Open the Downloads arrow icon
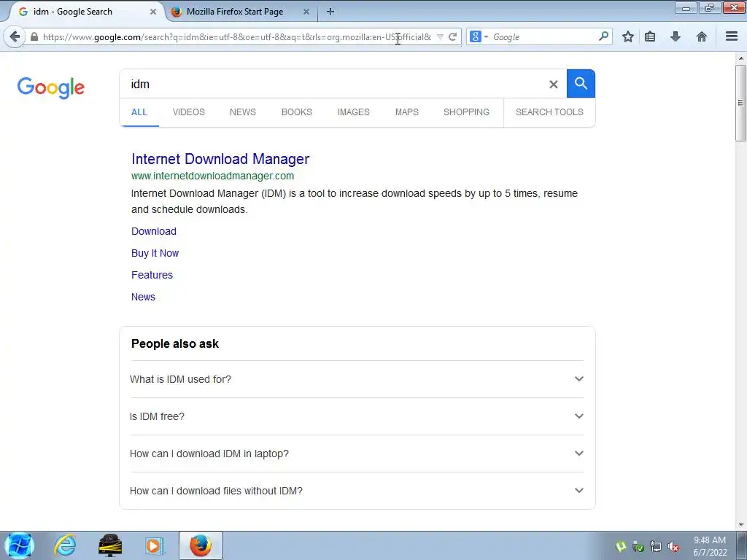 (675, 36)
